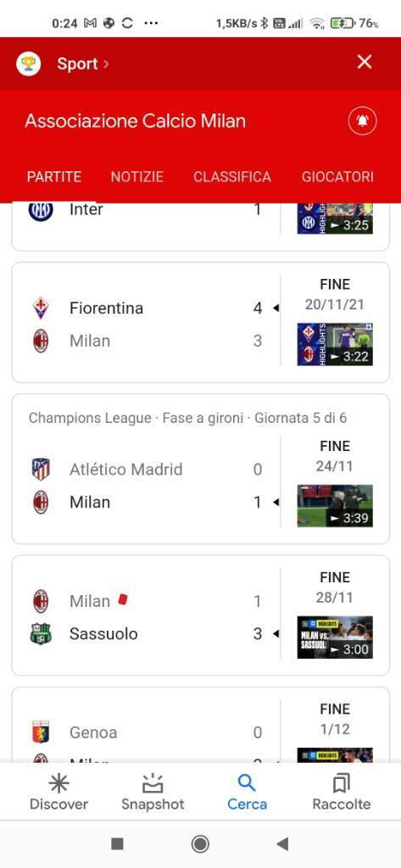Tap the notification bell icon for Milan

point(362,121)
